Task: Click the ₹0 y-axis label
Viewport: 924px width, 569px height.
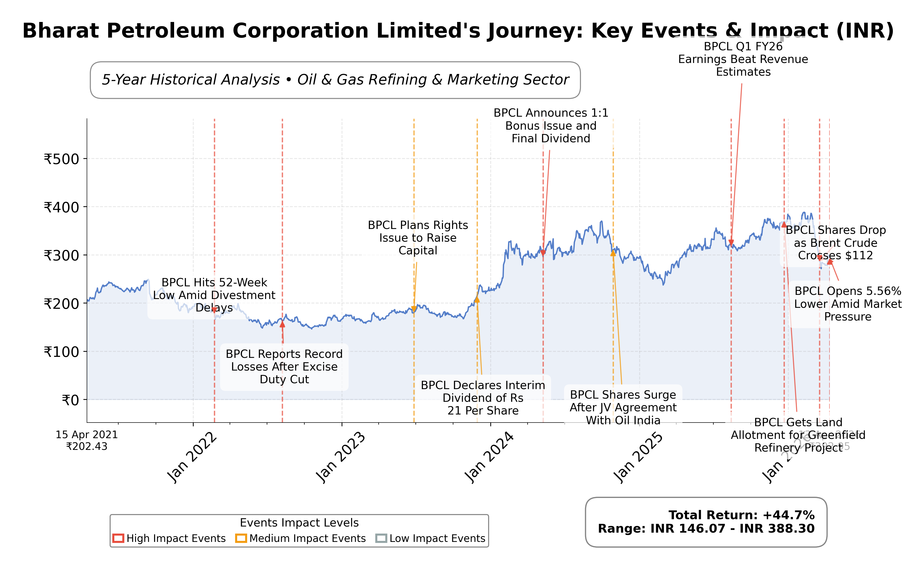Action: [x=71, y=400]
